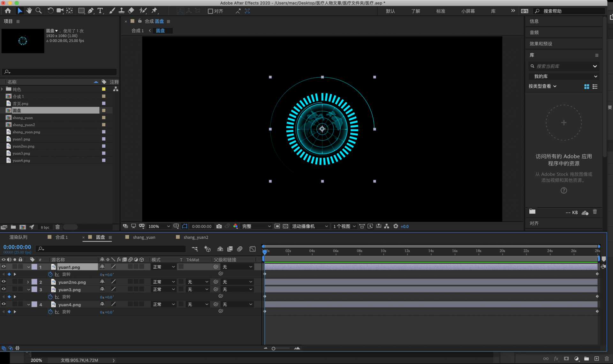The image size is (613, 364).
Task: Open the 活动摄像机 camera dropdown
Action: click(310, 226)
